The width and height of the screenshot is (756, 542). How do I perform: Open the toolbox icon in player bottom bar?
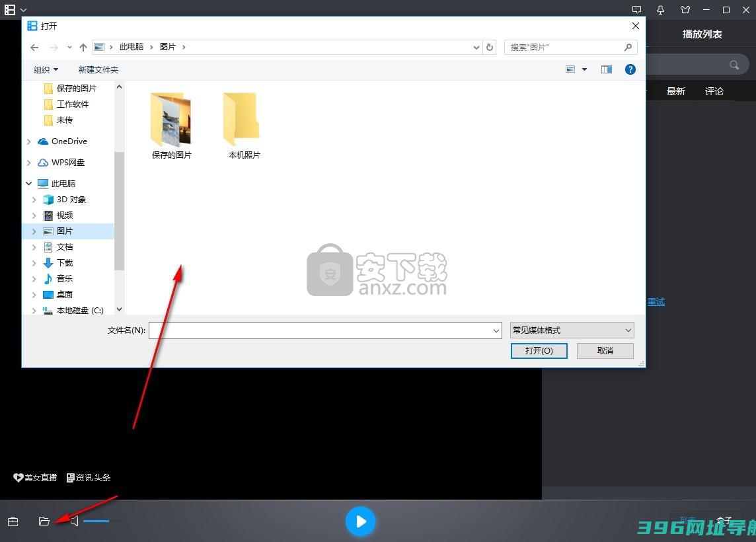[13, 522]
